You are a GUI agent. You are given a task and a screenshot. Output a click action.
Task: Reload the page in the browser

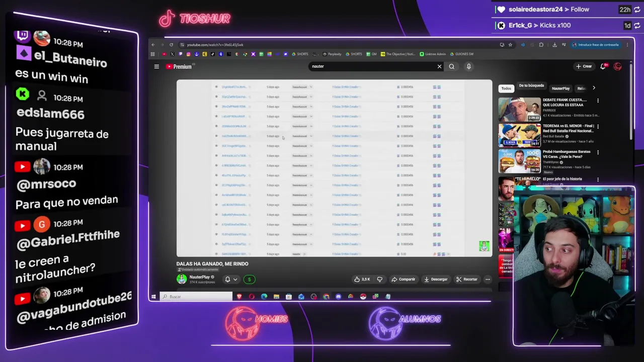coord(171,45)
